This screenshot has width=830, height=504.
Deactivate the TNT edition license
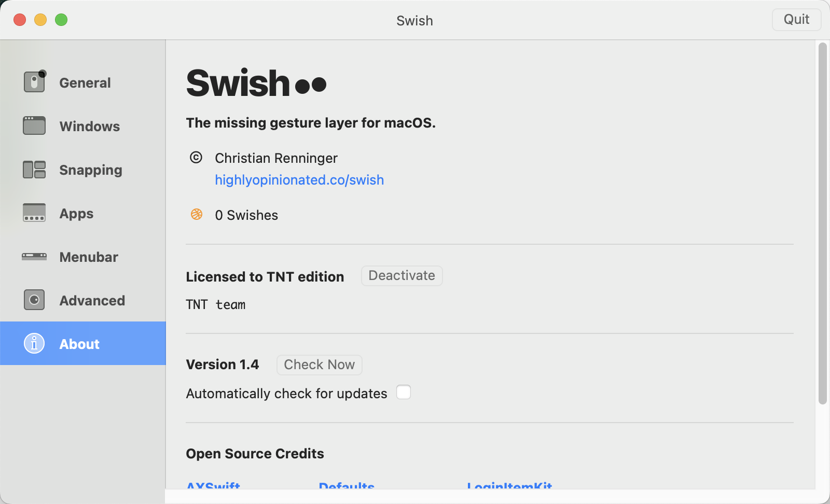pos(402,276)
